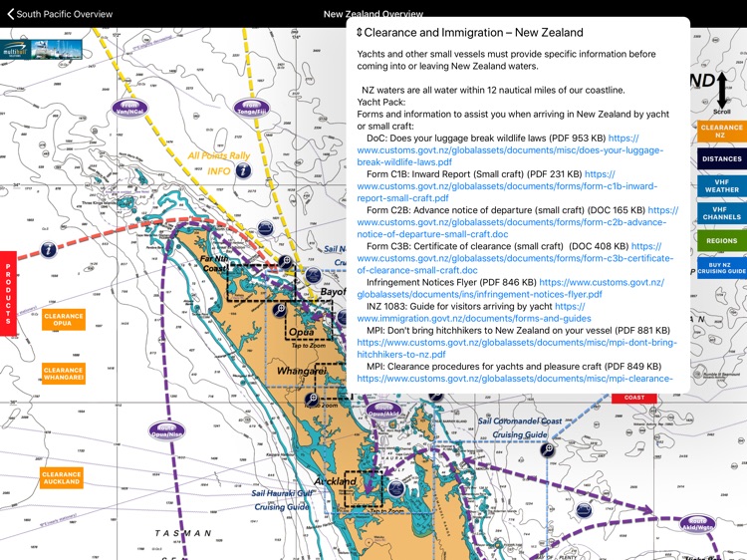Tap the Far Nth Coast chart box
747x560 pixels.
[261, 283]
